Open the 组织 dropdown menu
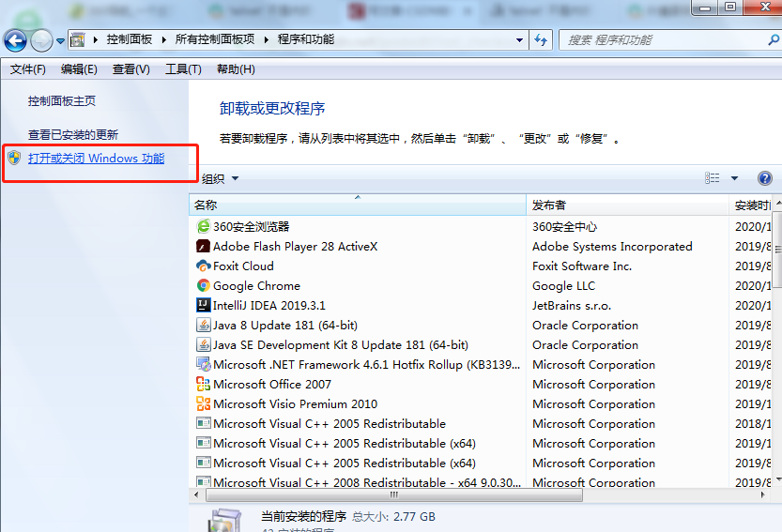Viewport: 782px width, 532px height. coord(220,178)
